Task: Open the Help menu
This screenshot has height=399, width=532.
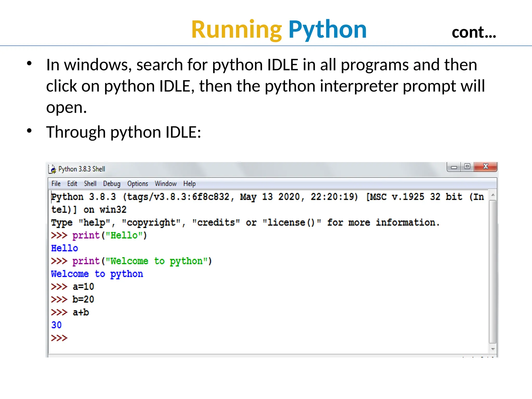Action: point(189,184)
